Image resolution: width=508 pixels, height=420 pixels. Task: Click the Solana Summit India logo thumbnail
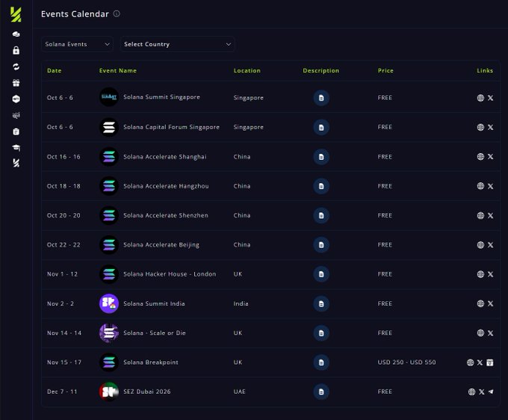point(109,303)
